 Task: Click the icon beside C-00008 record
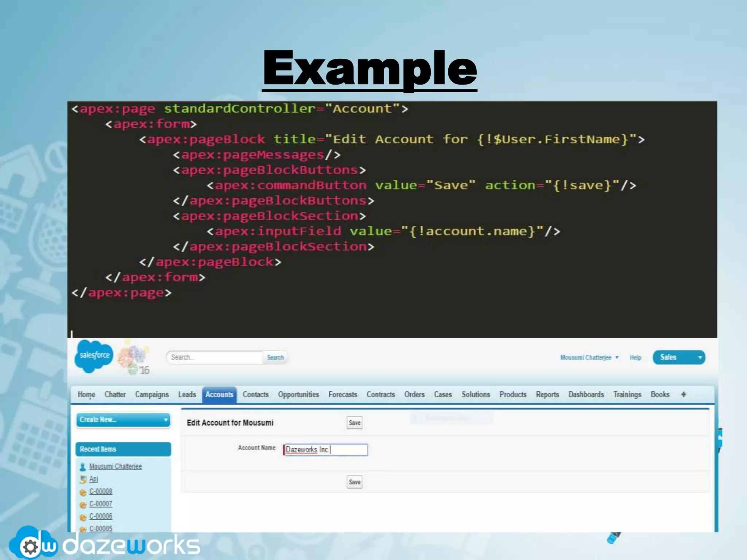pos(83,492)
